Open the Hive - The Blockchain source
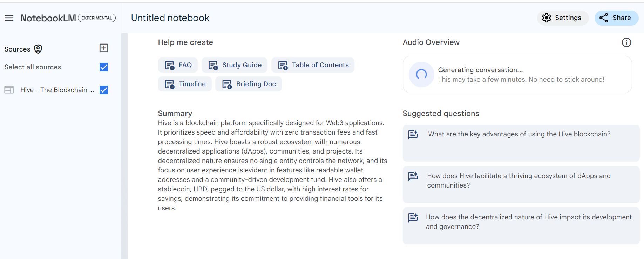Image resolution: width=644 pixels, height=259 pixels. [x=57, y=90]
